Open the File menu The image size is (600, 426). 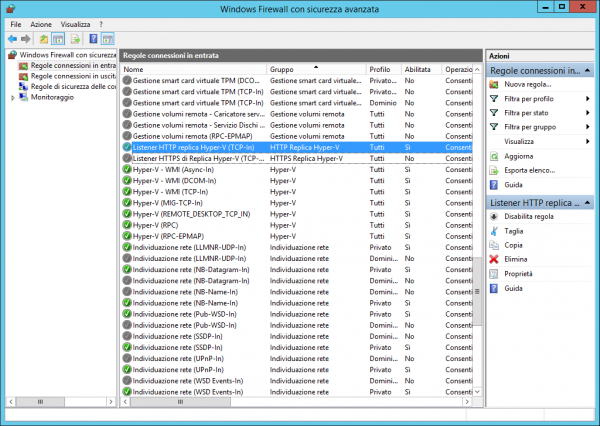click(x=16, y=24)
